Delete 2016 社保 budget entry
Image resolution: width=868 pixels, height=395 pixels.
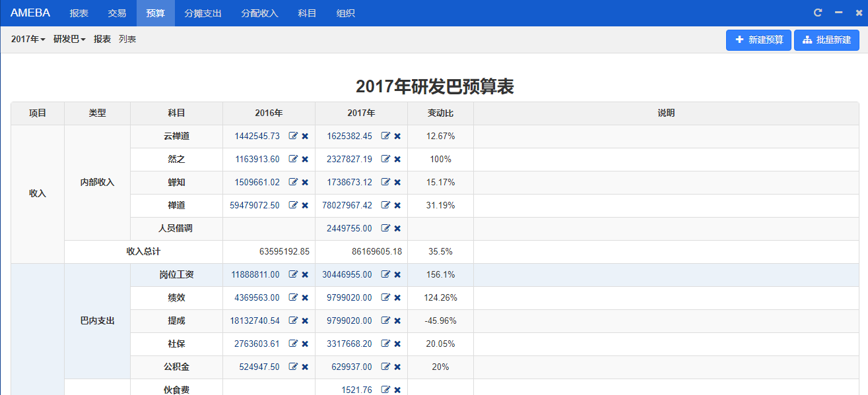pyautogui.click(x=305, y=344)
